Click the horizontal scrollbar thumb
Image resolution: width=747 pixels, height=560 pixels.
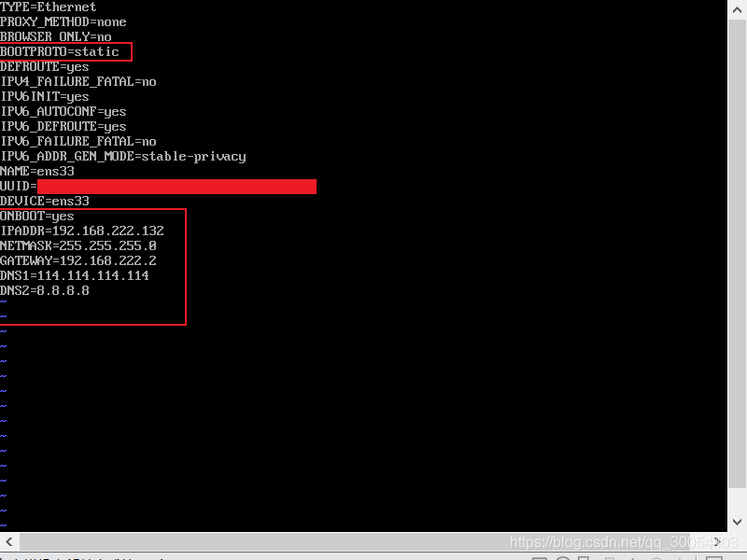(355, 541)
